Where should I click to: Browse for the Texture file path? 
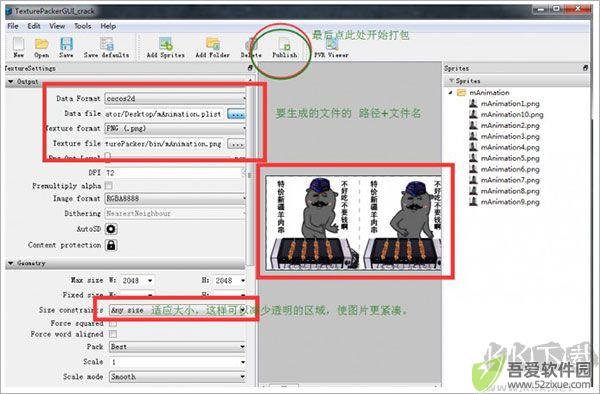[x=236, y=144]
